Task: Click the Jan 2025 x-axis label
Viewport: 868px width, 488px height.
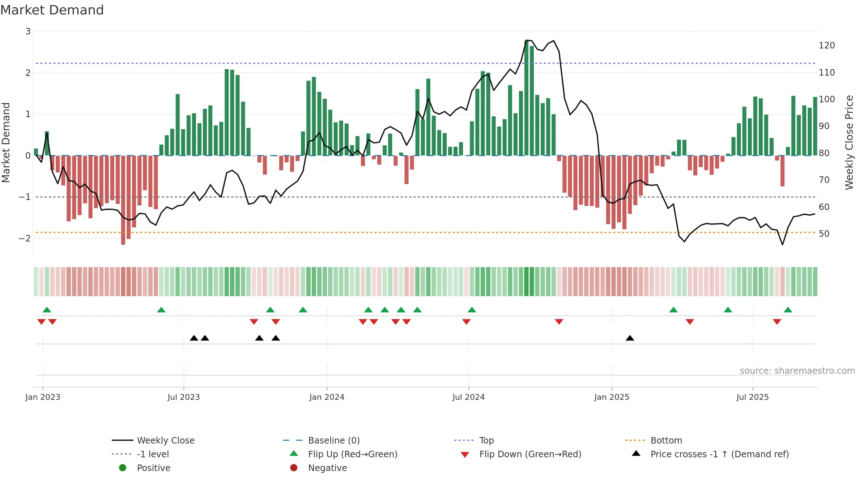Action: (x=612, y=397)
